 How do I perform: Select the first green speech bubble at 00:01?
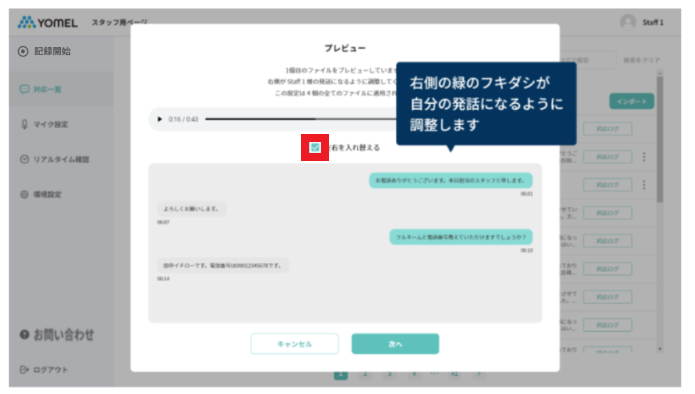pos(450,180)
